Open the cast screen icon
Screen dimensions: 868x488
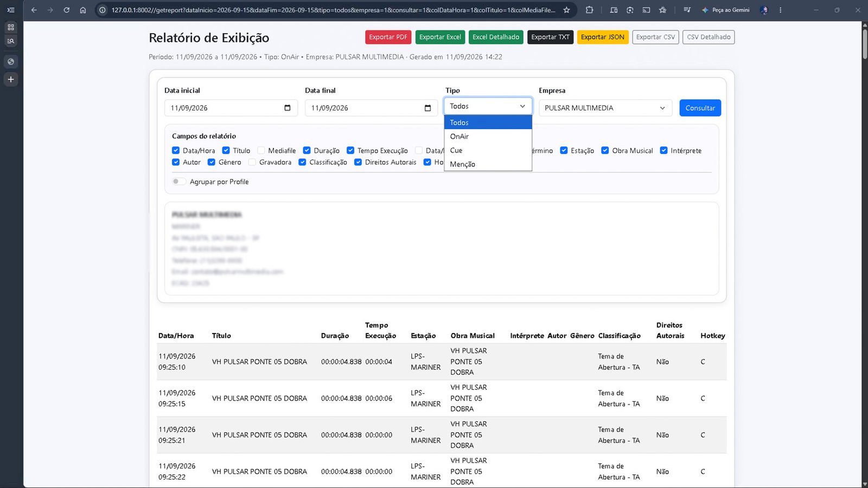pos(646,10)
